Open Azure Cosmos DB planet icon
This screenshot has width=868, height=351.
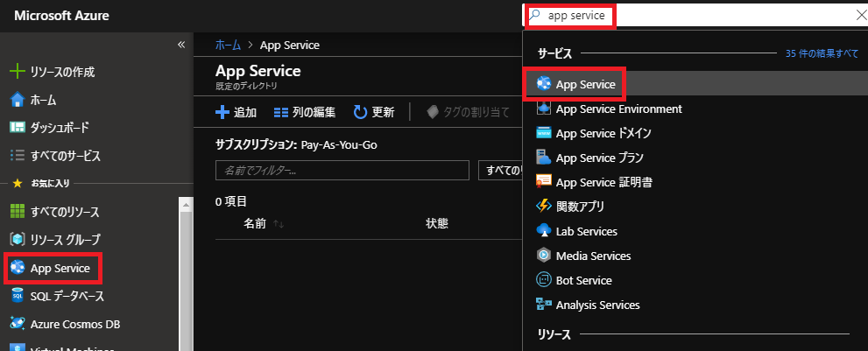[18, 324]
